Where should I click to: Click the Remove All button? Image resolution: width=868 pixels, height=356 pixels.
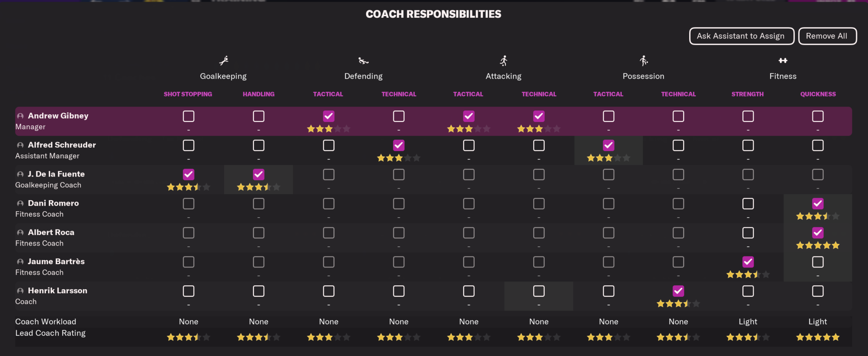coord(827,36)
